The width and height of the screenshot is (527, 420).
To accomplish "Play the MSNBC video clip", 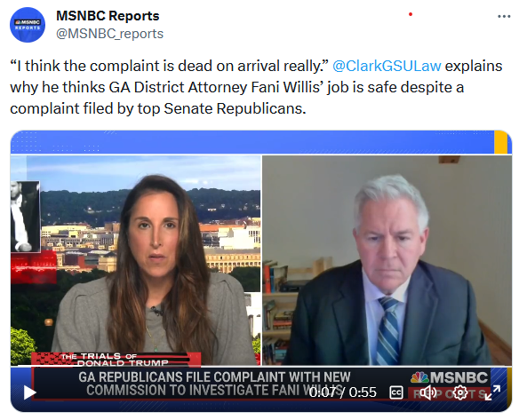I will (x=29, y=392).
